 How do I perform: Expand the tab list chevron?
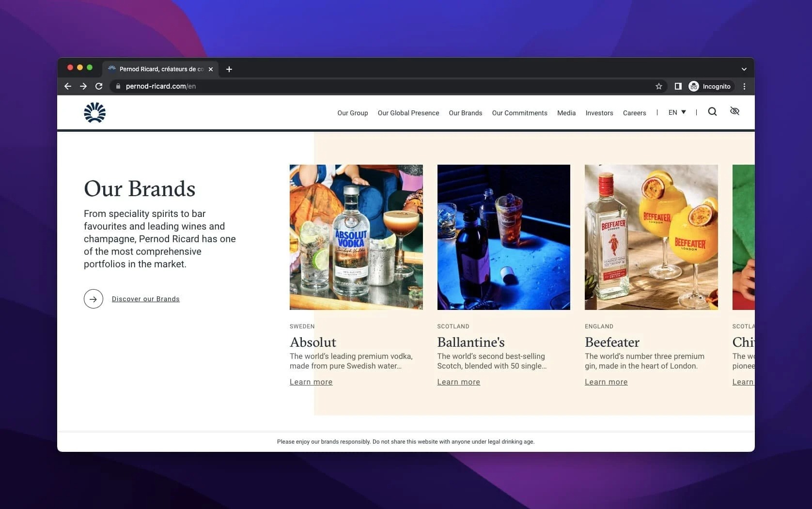coord(744,69)
